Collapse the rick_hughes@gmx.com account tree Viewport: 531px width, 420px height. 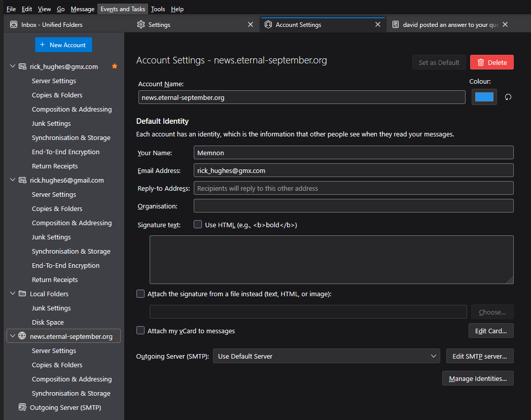pos(13,66)
